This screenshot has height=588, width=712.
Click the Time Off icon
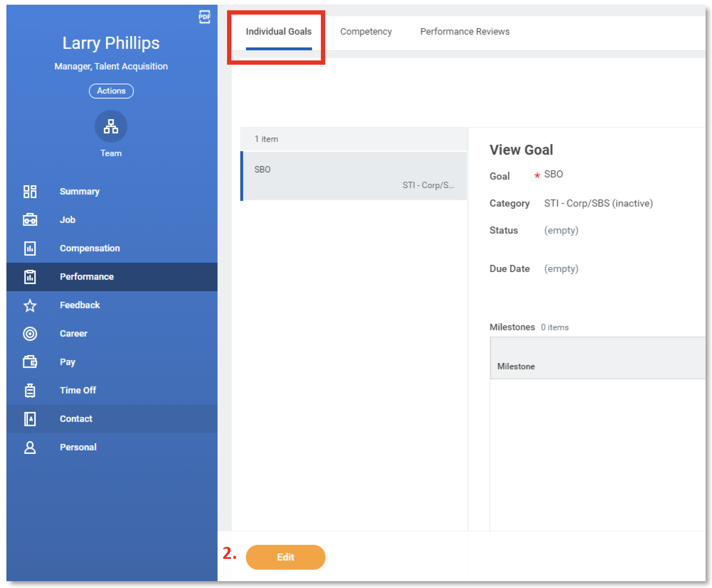(30, 390)
